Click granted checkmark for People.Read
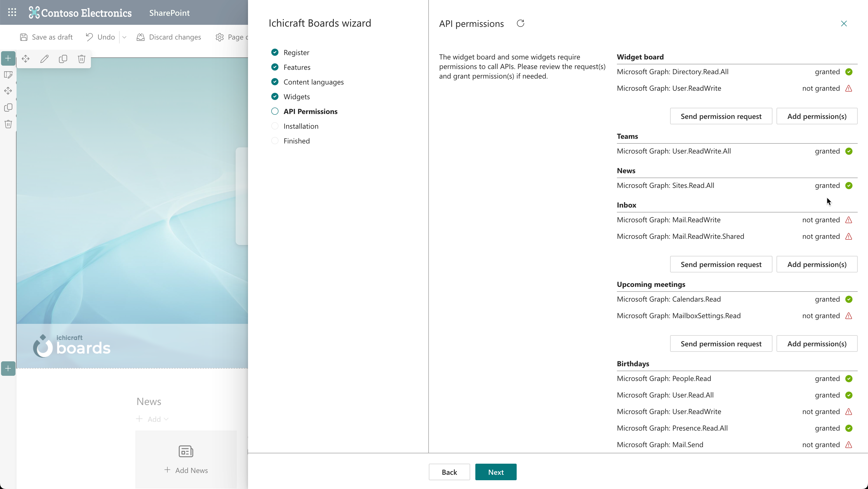 click(x=849, y=378)
